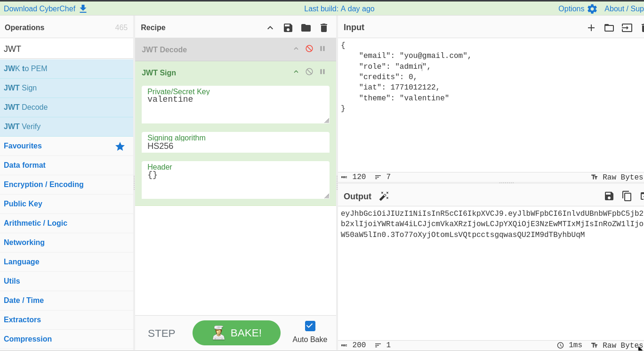Clear the recipe with the trash icon
The width and height of the screenshot is (644, 351).
point(324,28)
